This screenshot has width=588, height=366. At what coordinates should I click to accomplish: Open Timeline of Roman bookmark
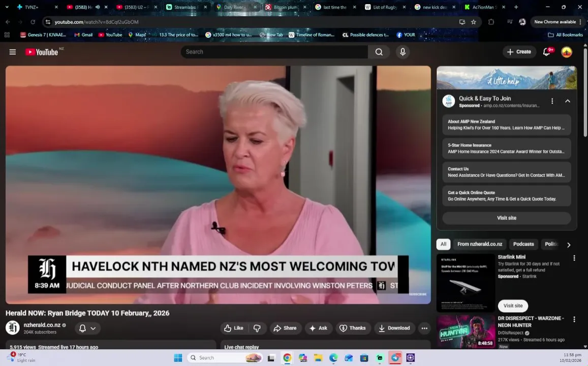[312, 35]
